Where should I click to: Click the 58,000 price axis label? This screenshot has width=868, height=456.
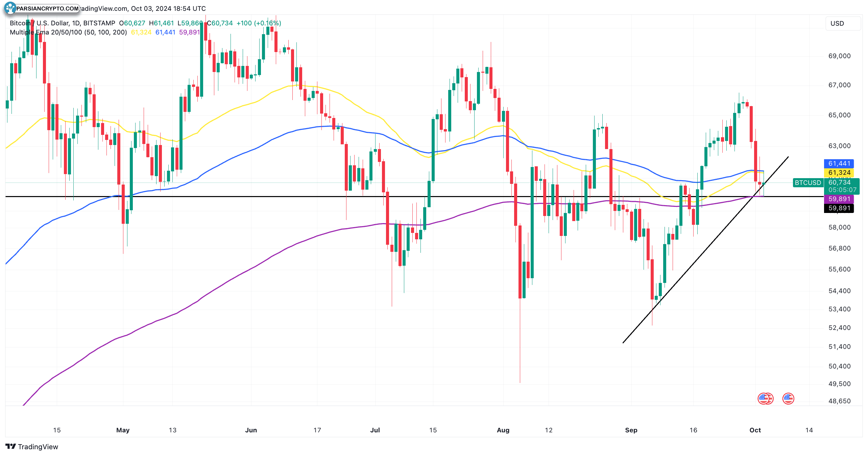tap(839, 227)
